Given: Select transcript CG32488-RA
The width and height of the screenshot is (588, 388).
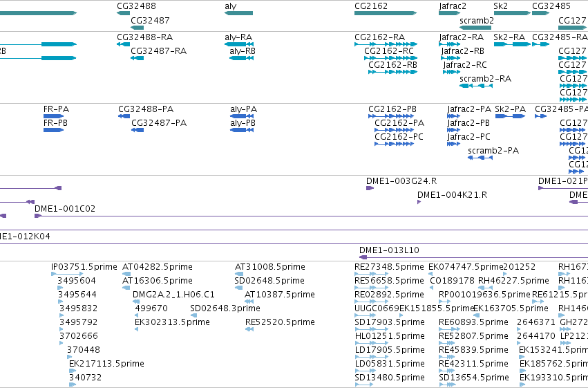Looking at the screenshot, I should click(124, 44).
